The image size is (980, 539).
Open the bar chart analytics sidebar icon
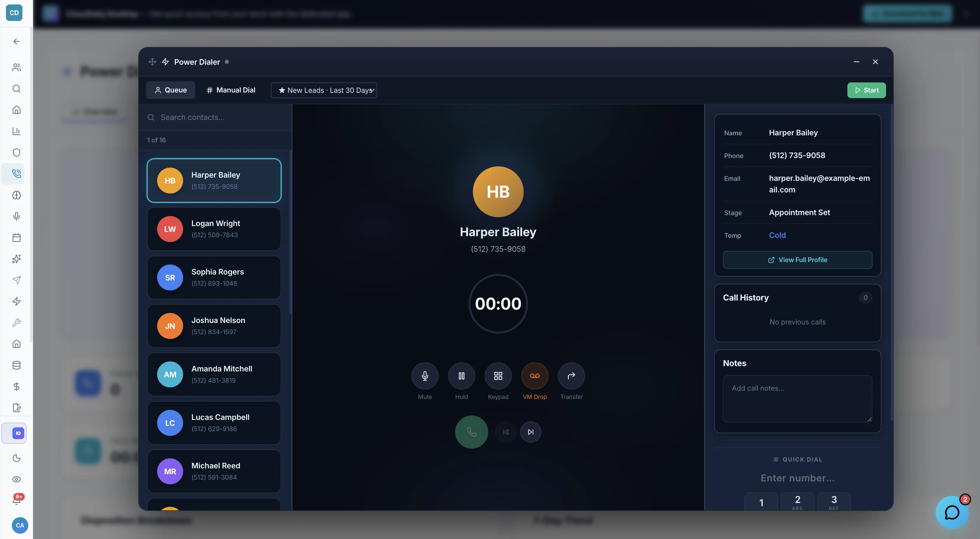pos(16,131)
